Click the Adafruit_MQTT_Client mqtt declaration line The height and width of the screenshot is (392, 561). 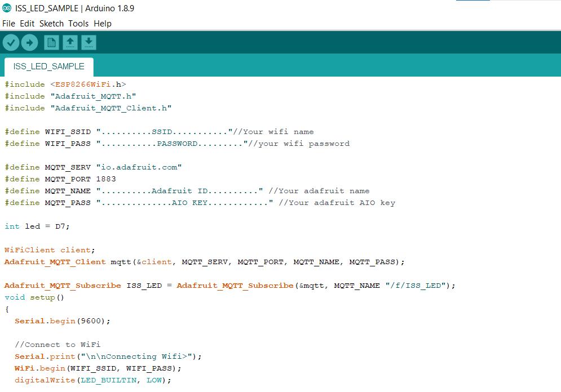click(x=204, y=261)
